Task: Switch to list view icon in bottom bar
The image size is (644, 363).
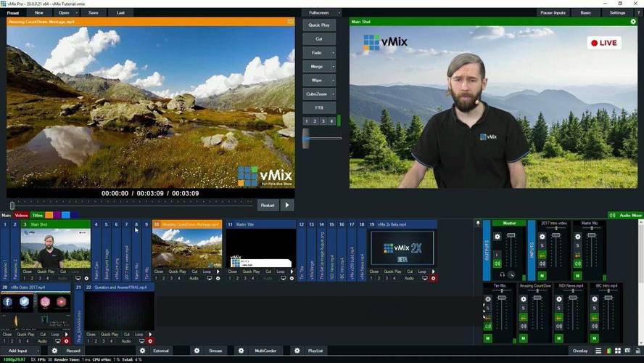Action: (598, 351)
